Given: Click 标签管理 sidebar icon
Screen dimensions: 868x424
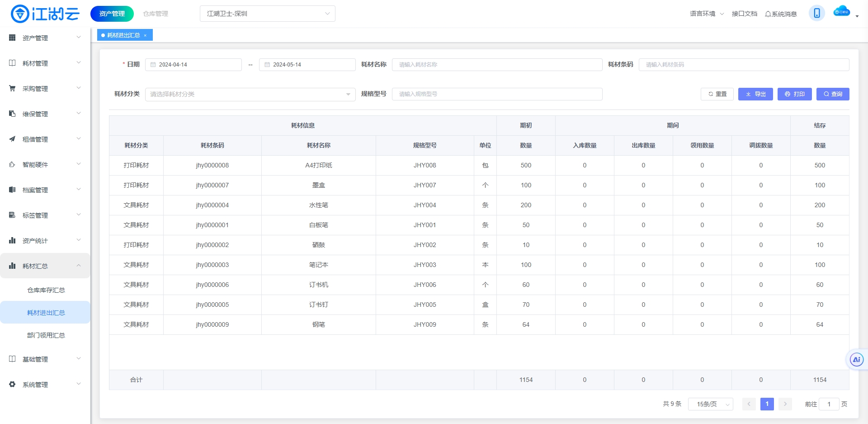Looking at the screenshot, I should click(12, 215).
